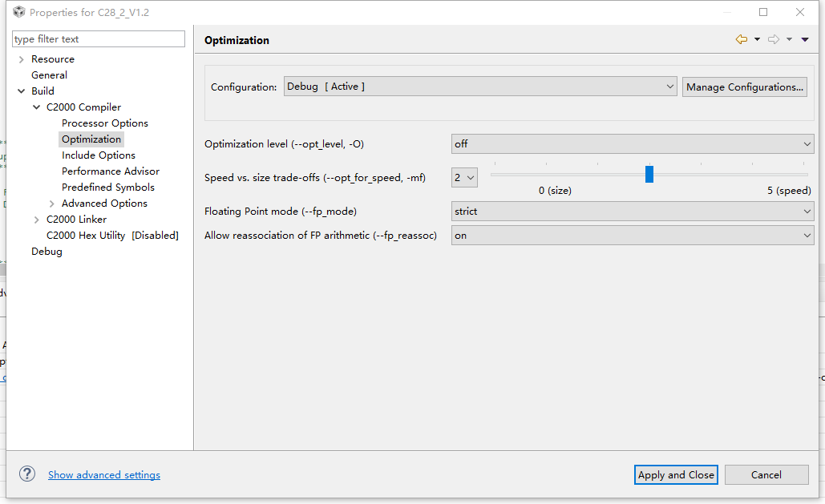Open the Floating Point mode dropdown
The height and width of the screenshot is (504, 825).
[x=632, y=212]
